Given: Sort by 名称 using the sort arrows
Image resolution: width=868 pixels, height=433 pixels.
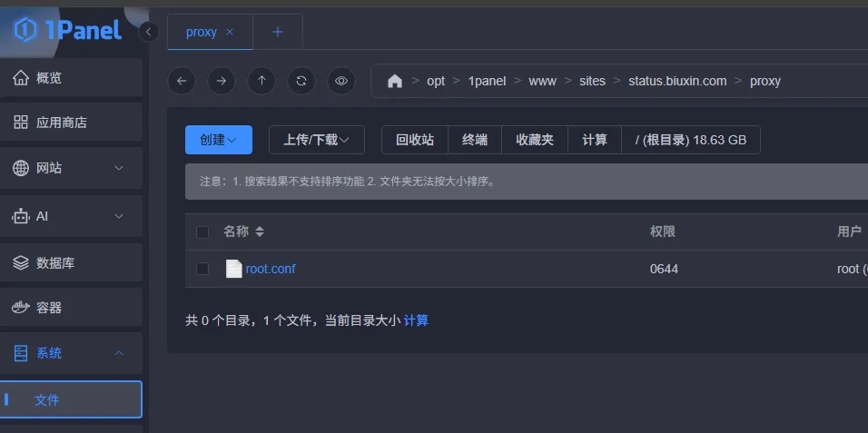Looking at the screenshot, I should point(259,231).
